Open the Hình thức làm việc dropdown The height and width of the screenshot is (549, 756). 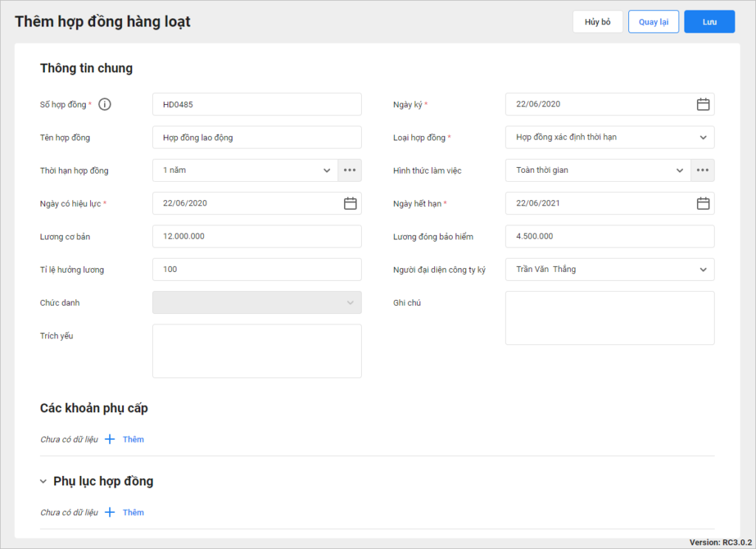click(x=680, y=171)
